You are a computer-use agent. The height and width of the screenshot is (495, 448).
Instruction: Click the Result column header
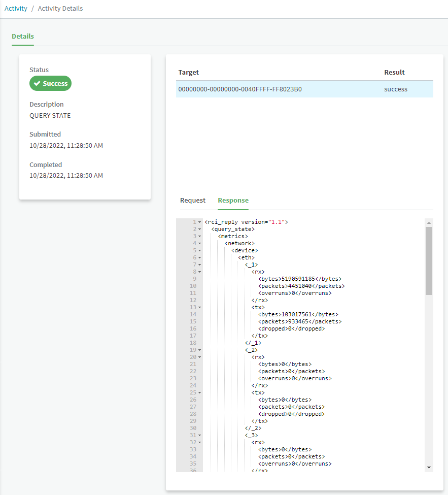394,72
